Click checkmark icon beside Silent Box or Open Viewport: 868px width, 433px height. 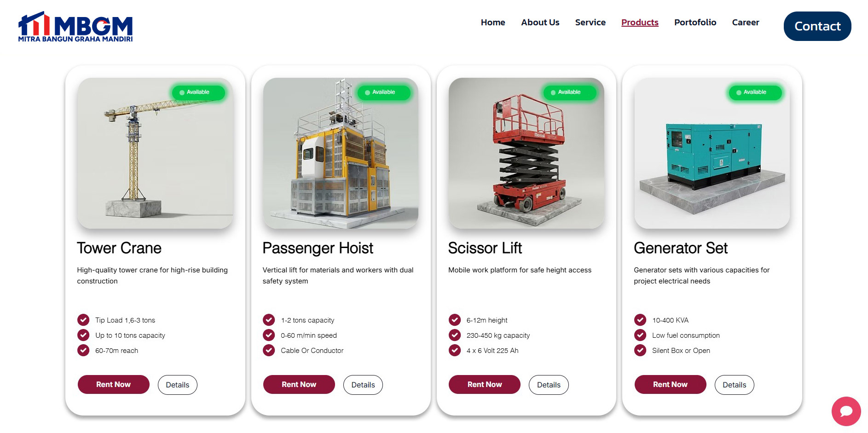pyautogui.click(x=640, y=350)
